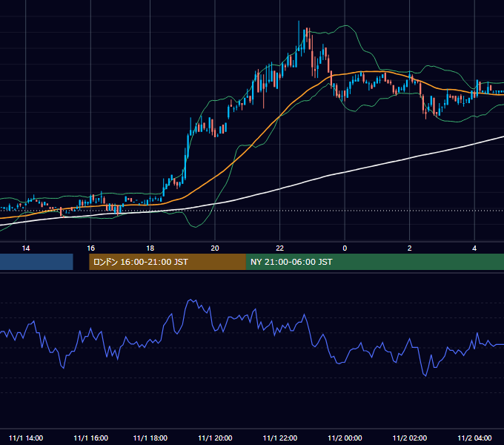
Task: Click the '11/1 14:00' time label
Action: (26, 438)
